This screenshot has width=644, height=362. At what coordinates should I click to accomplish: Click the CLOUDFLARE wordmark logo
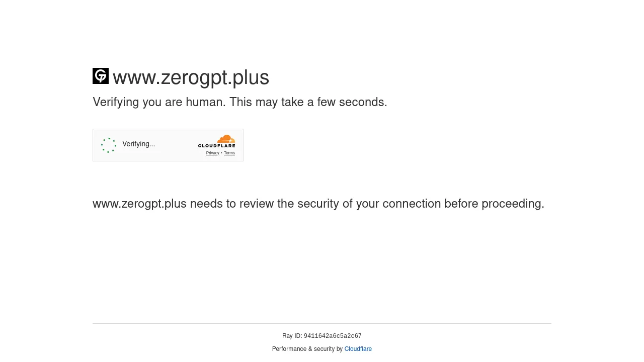click(216, 146)
